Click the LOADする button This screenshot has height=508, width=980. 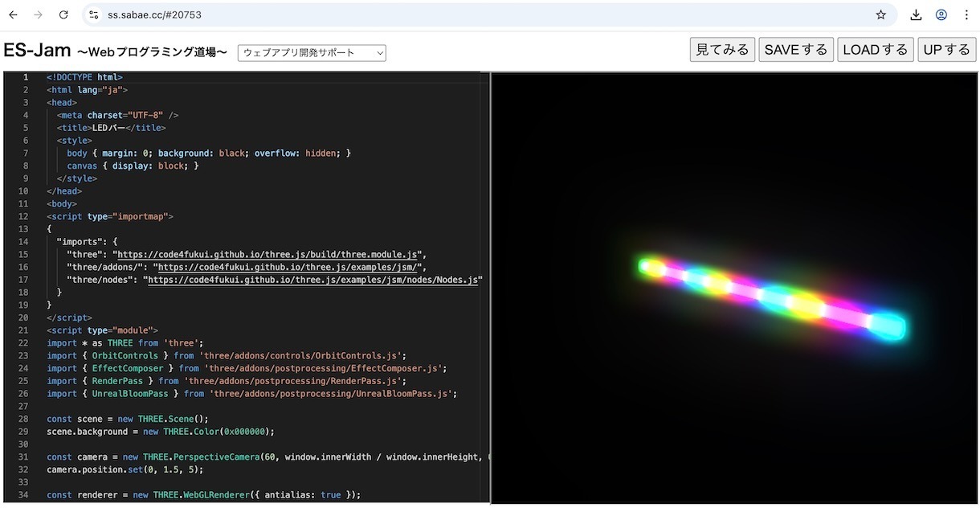click(x=876, y=50)
